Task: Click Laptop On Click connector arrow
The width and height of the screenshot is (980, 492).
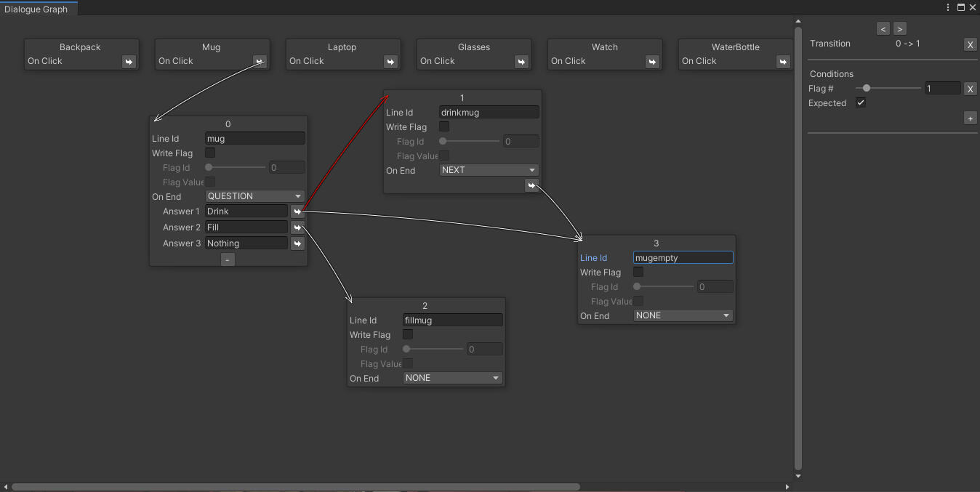Action: 390,62
